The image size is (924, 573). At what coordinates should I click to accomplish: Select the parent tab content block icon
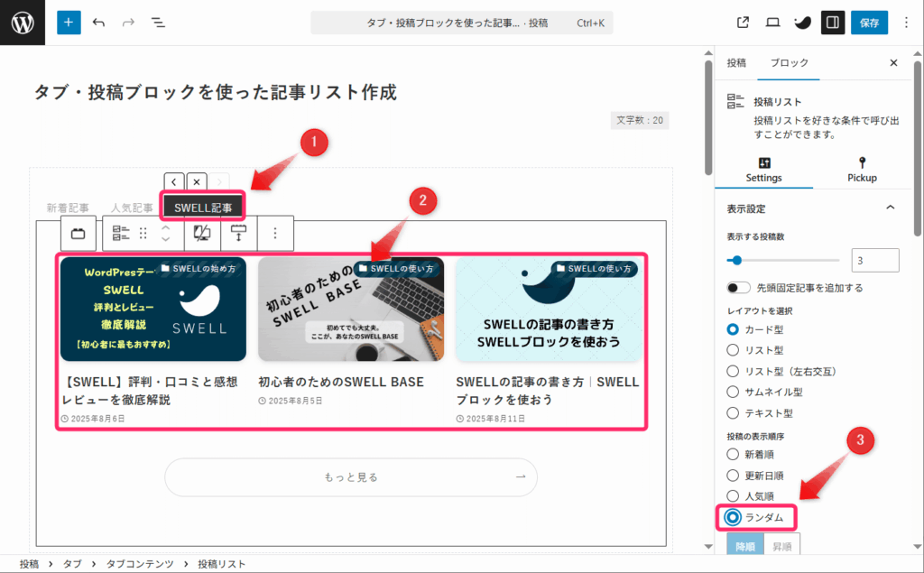(79, 234)
